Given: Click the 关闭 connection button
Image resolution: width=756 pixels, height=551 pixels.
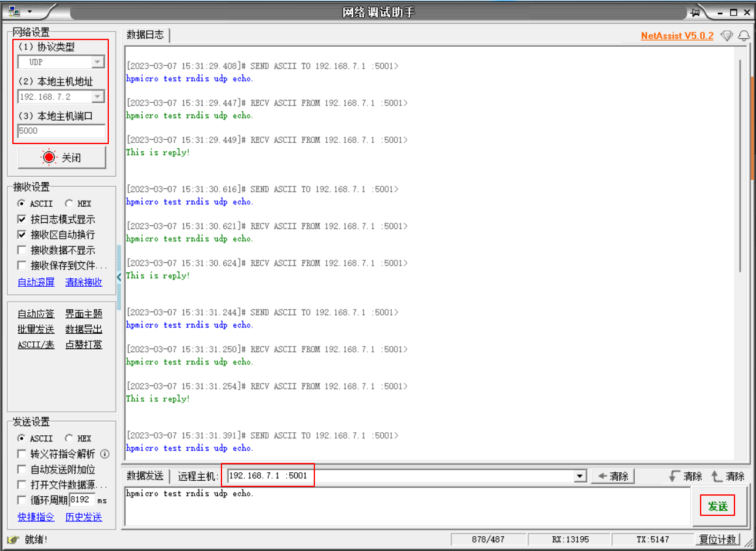Looking at the screenshot, I should [62, 158].
